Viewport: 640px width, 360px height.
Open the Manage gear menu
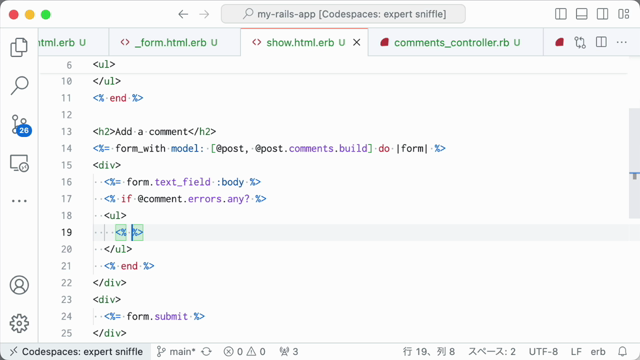[x=19, y=323]
